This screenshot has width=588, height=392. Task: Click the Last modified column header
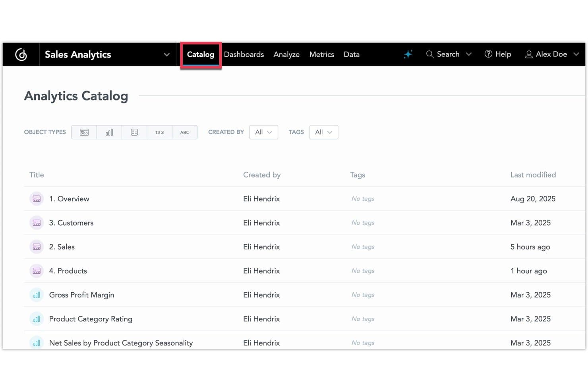pyautogui.click(x=533, y=175)
